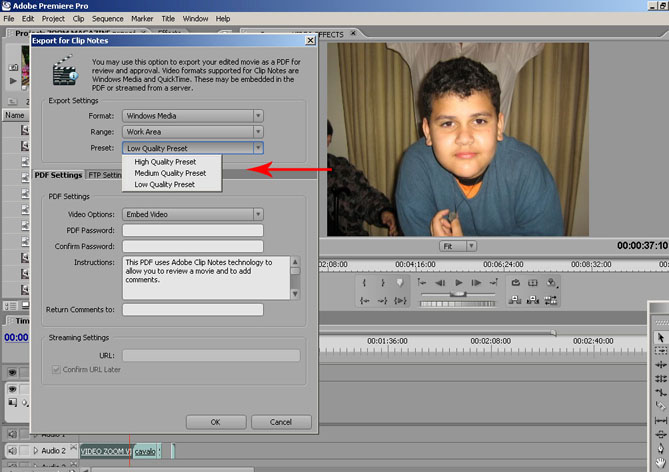Choose High Quality Preset from list
The image size is (669, 472).
(165, 161)
